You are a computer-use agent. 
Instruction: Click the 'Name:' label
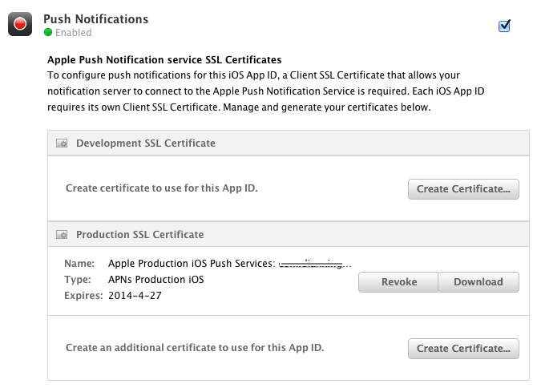pyautogui.click(x=79, y=264)
